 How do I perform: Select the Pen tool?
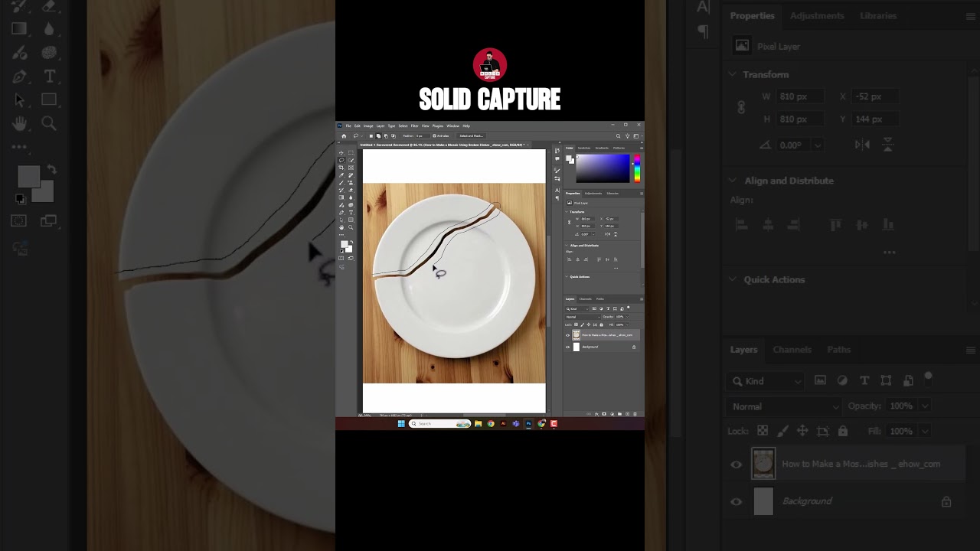[341, 213]
